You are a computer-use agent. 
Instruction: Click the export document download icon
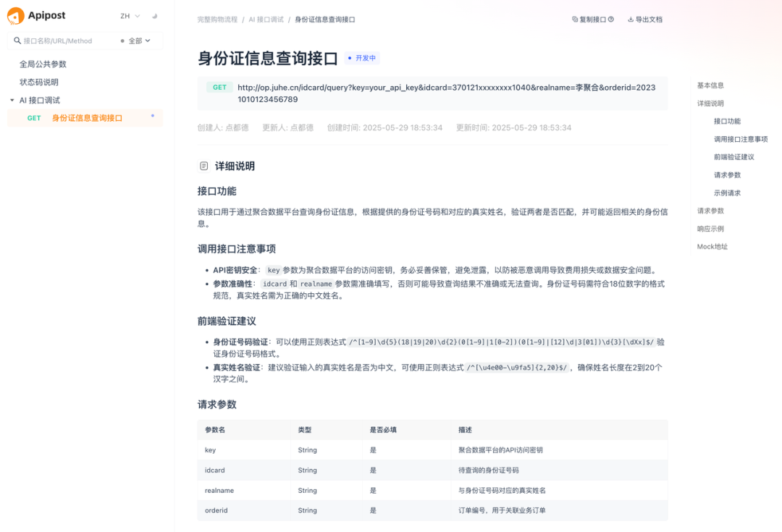[631, 19]
